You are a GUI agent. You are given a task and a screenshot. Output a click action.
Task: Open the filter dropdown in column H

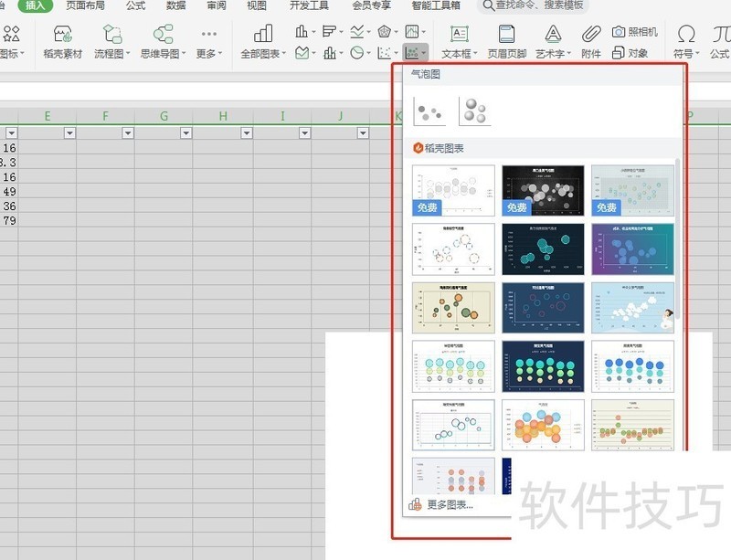[x=245, y=133]
